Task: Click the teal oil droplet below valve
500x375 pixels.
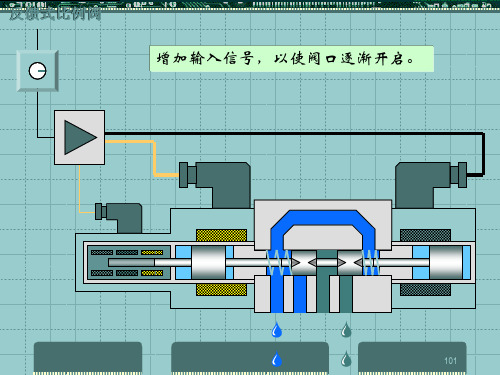Action: (346, 330)
